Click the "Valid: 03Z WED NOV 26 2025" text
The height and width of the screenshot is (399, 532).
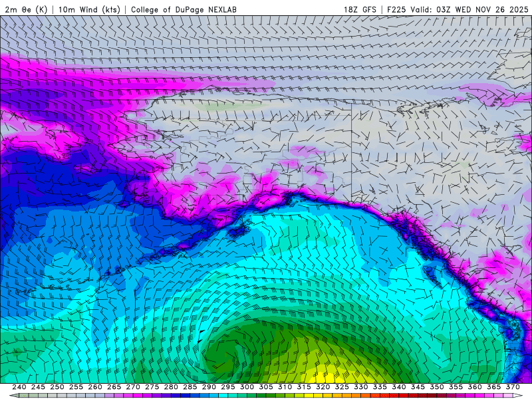coord(469,9)
